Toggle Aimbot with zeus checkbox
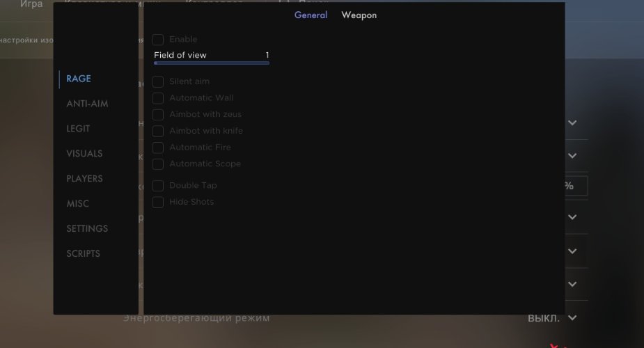Image resolution: width=644 pixels, height=348 pixels. (x=158, y=115)
